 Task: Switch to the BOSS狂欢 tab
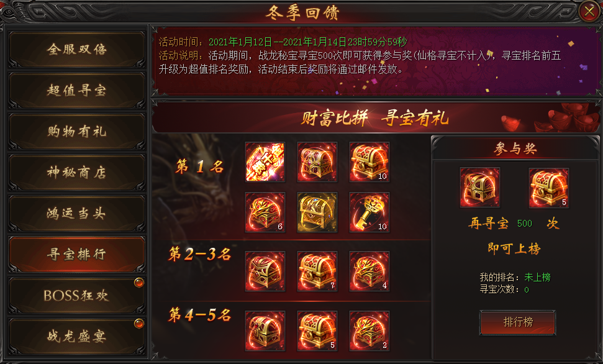[76, 296]
